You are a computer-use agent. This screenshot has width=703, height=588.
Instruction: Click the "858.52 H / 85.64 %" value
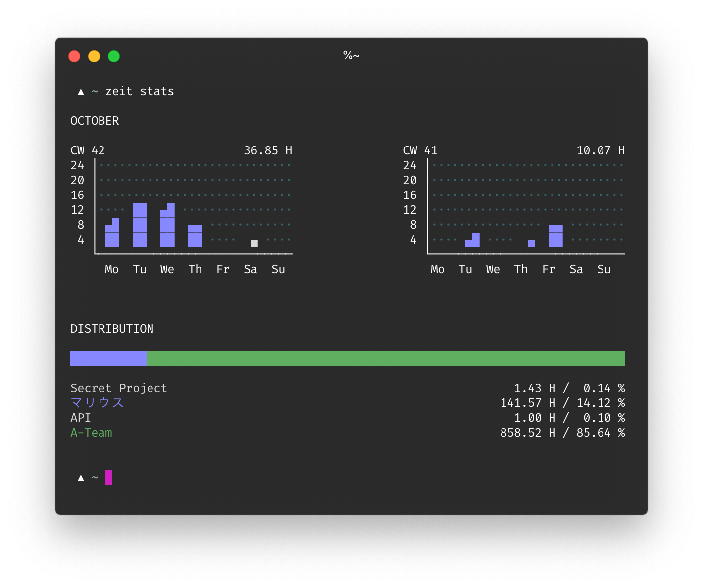pos(562,433)
